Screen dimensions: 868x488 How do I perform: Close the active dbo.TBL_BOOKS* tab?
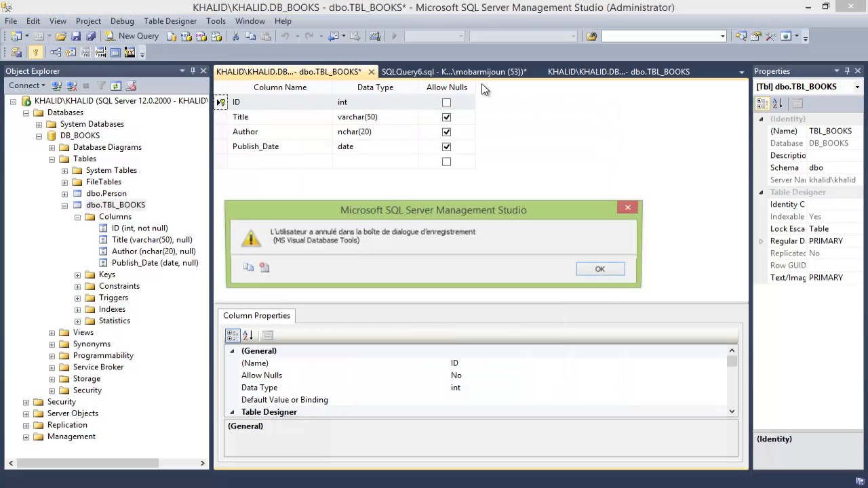[372, 72]
